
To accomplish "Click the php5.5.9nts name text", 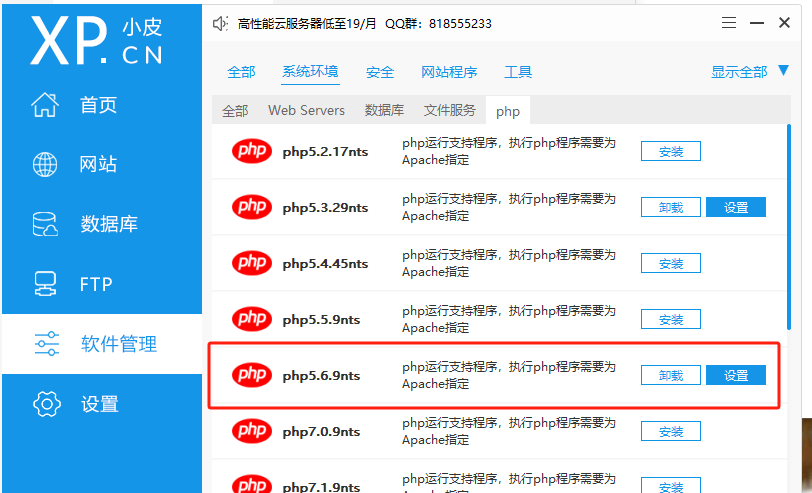I will [321, 320].
